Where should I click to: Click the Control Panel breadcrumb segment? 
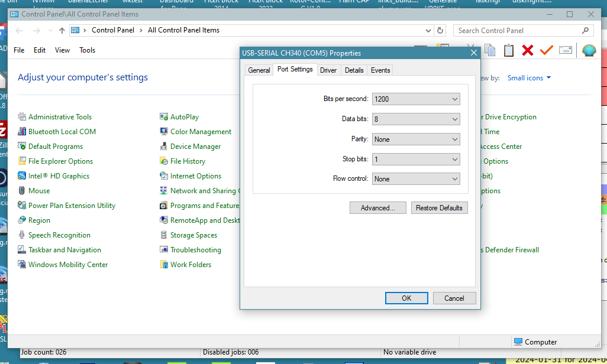tap(113, 30)
